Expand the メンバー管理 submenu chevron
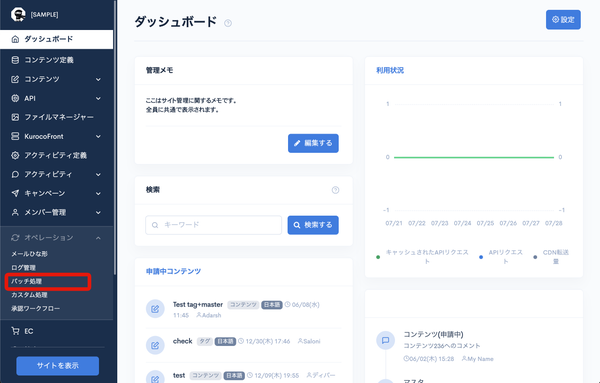Image resolution: width=600 pixels, height=383 pixels. (x=98, y=212)
